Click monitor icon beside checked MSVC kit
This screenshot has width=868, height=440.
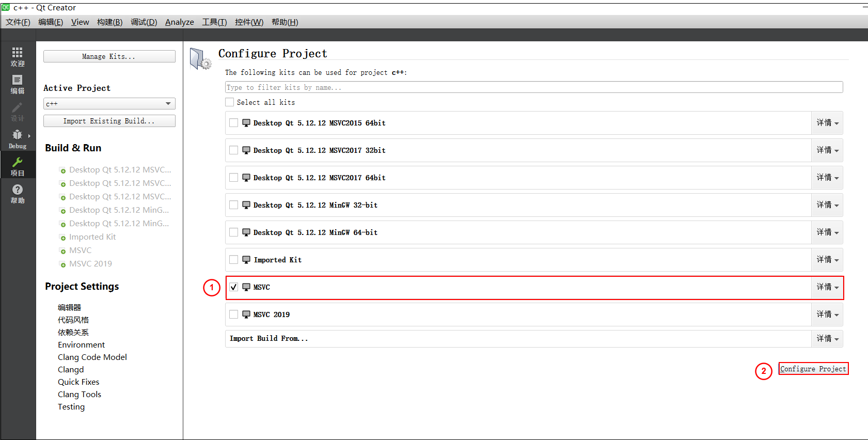coord(246,287)
